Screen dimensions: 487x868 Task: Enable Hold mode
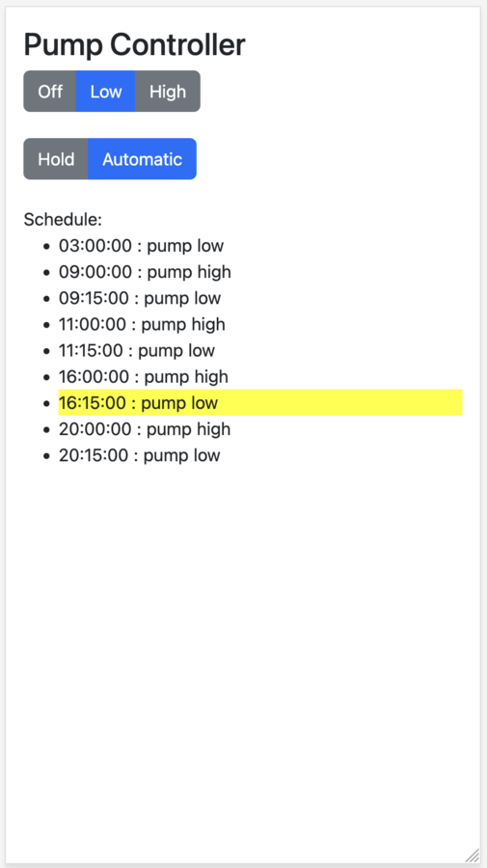pyautogui.click(x=56, y=159)
